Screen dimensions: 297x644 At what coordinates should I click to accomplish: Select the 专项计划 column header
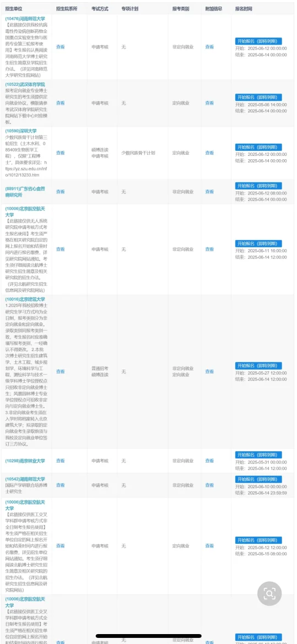[x=130, y=9]
